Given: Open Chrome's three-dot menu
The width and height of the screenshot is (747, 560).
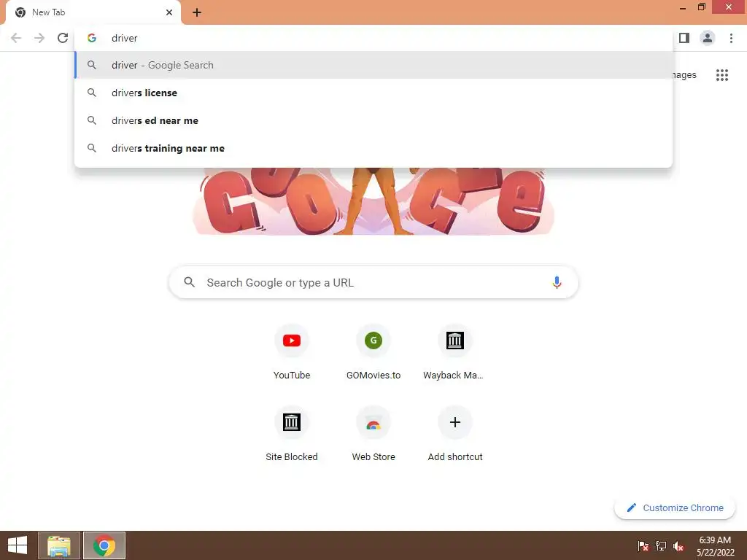Looking at the screenshot, I should click(x=731, y=38).
